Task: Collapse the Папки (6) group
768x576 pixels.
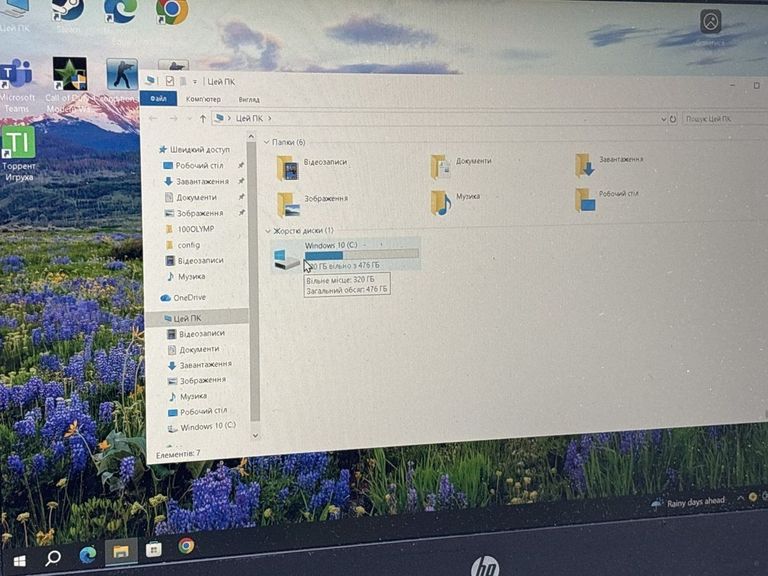Action: coord(266,142)
